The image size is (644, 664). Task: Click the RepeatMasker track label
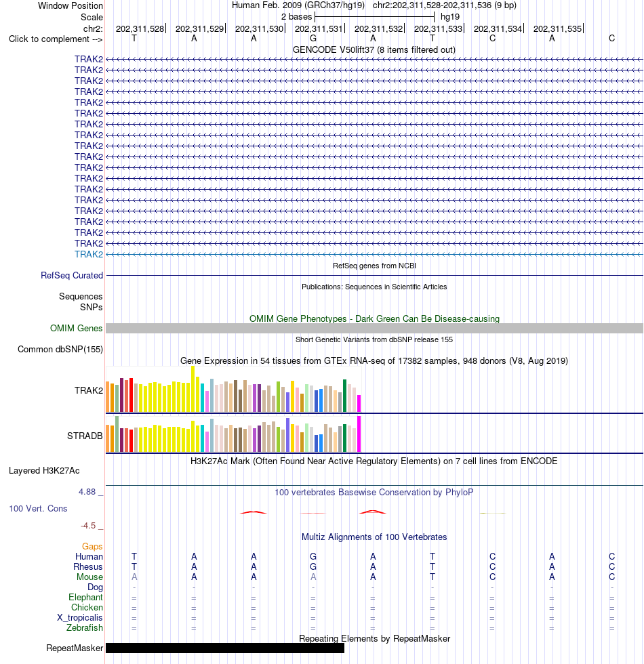(75, 648)
